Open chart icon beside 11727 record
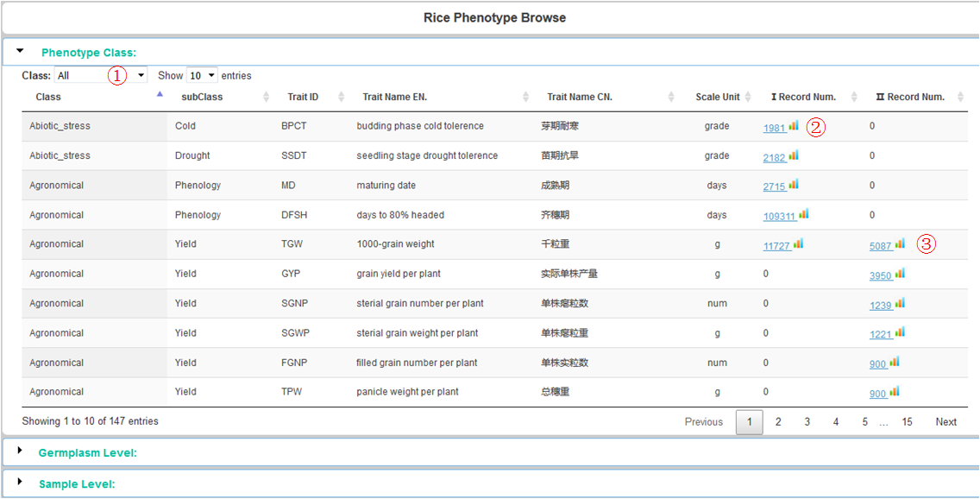The width and height of the screenshot is (980, 499). pyautogui.click(x=799, y=243)
